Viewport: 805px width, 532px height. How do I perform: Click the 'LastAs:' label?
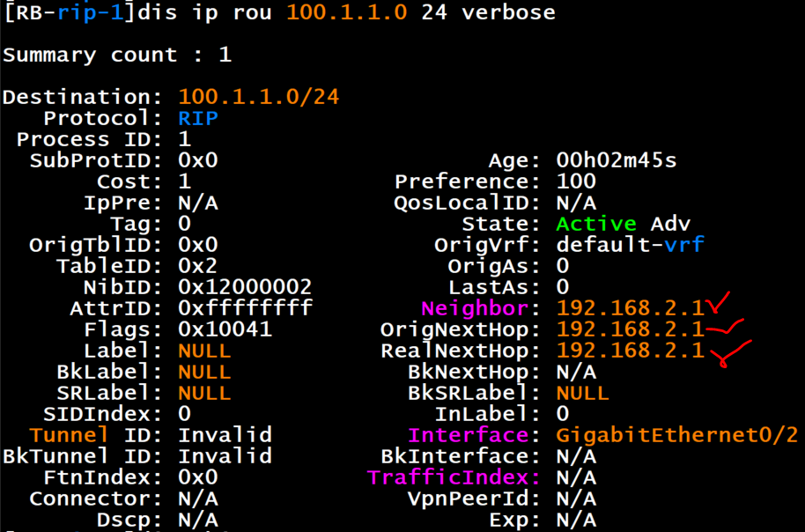(x=494, y=286)
